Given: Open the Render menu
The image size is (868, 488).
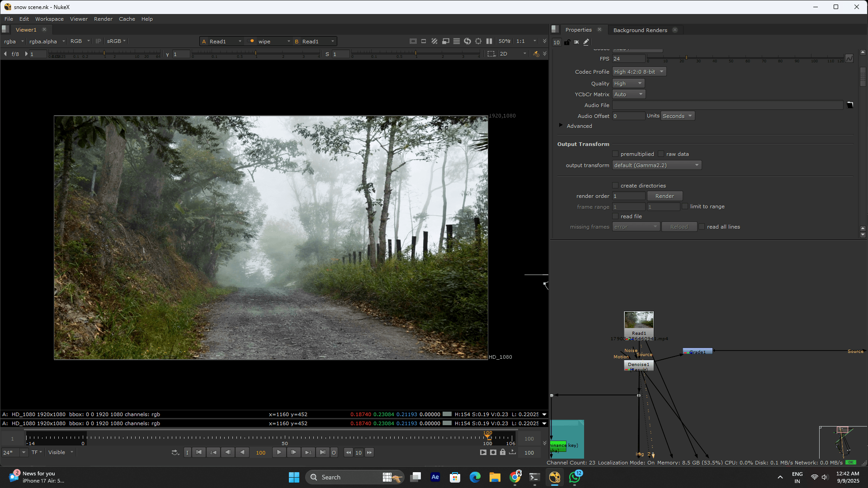Looking at the screenshot, I should coord(103,19).
